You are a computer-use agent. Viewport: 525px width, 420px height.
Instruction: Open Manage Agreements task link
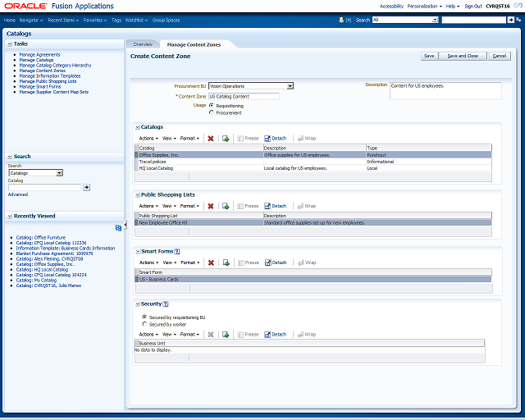(x=39, y=55)
